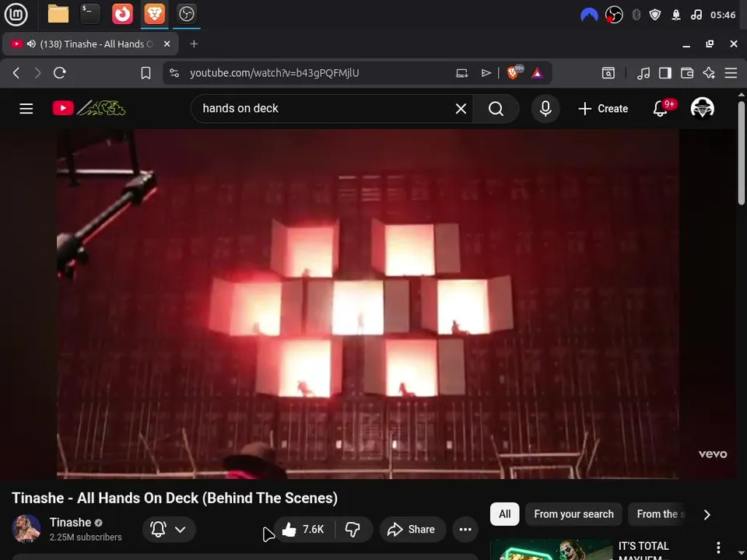Open the OBS Studio taskbar icon
This screenshot has height=560, width=747.
point(186,14)
